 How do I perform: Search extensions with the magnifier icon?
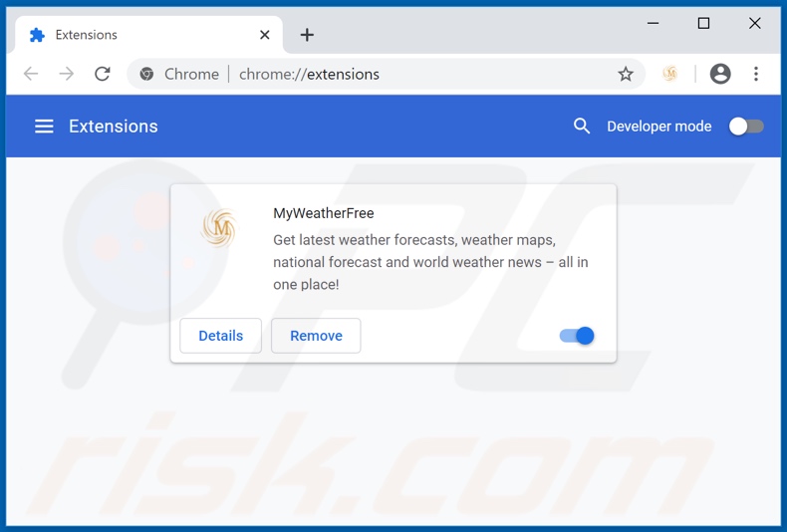coord(581,126)
